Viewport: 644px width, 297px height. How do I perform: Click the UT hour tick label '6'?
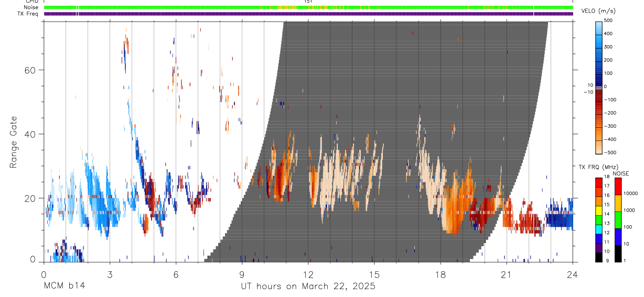click(176, 274)
